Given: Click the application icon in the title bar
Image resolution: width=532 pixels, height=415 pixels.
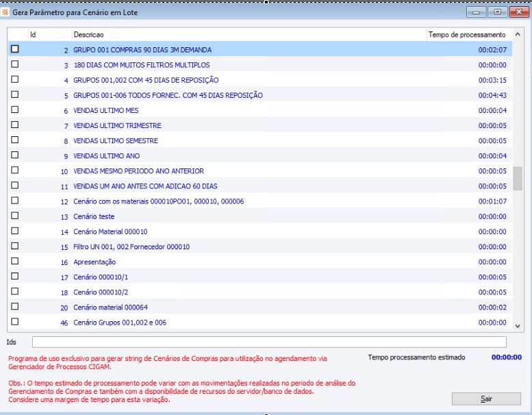Looking at the screenshot, I should point(5,12).
